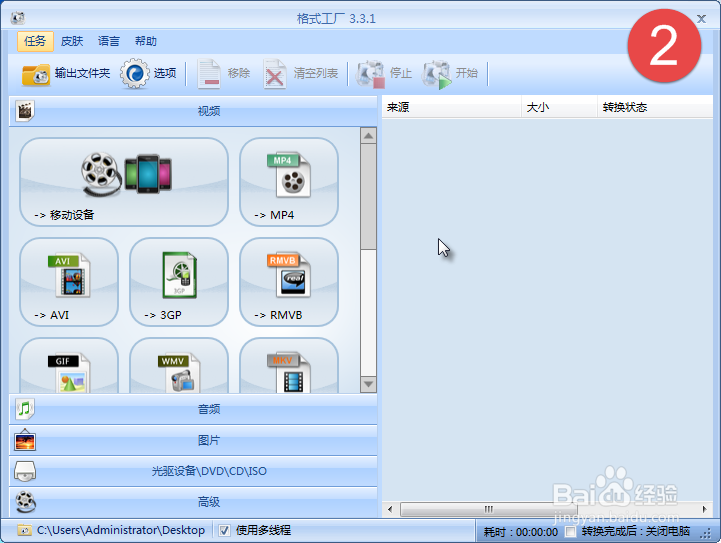Click the vertical scrollbar thumb in format list
Image resolution: width=721 pixels, height=543 pixels.
(368, 197)
